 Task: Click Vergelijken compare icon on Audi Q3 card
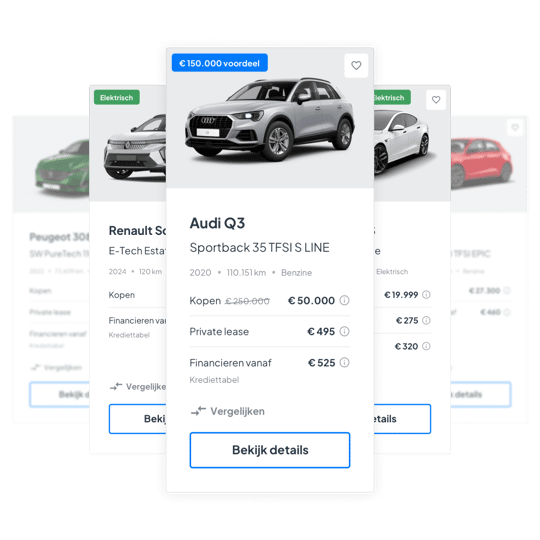pyautogui.click(x=198, y=411)
